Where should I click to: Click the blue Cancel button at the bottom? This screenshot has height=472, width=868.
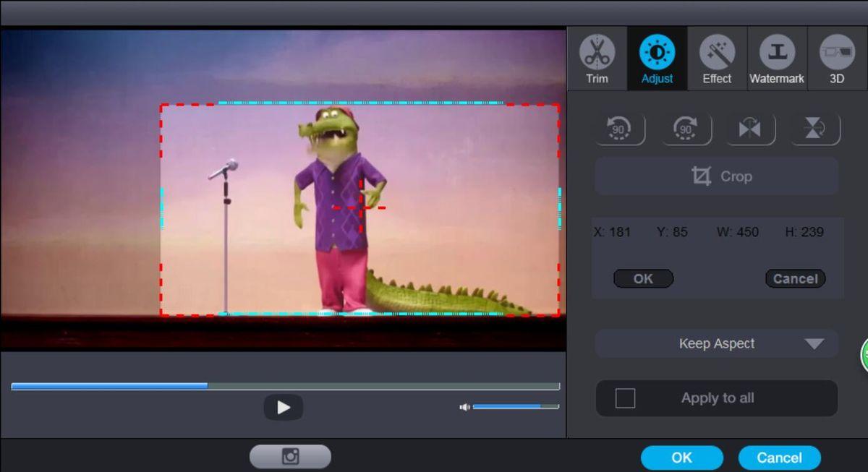(779, 458)
